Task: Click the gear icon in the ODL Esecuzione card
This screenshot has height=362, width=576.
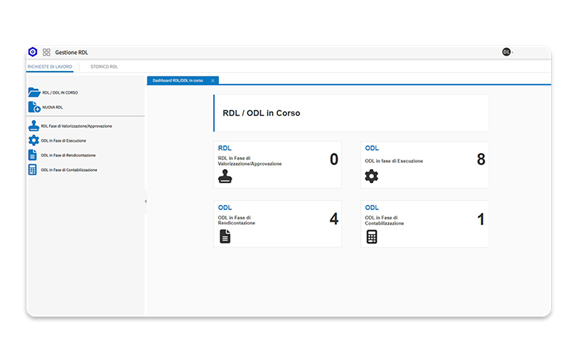Action: pyautogui.click(x=371, y=176)
